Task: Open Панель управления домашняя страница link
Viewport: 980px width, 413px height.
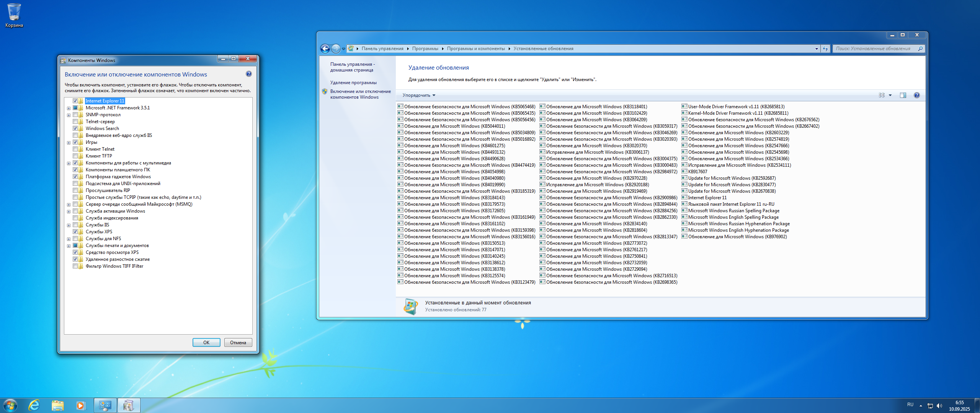Action: coord(352,67)
